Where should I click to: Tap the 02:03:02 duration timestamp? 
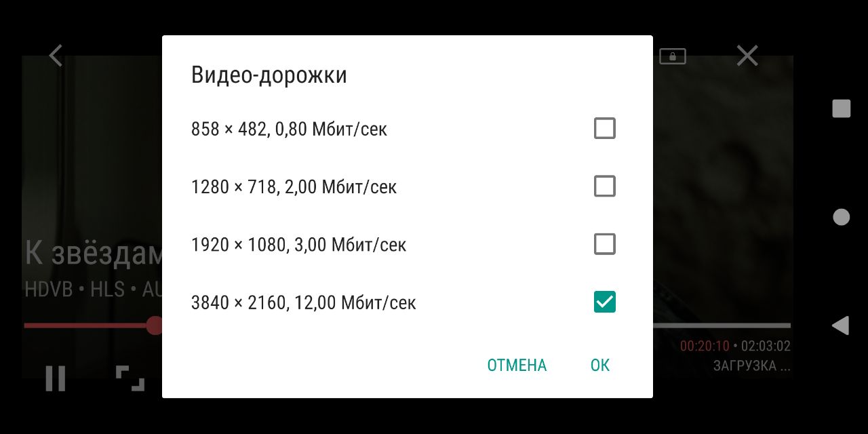[766, 347]
